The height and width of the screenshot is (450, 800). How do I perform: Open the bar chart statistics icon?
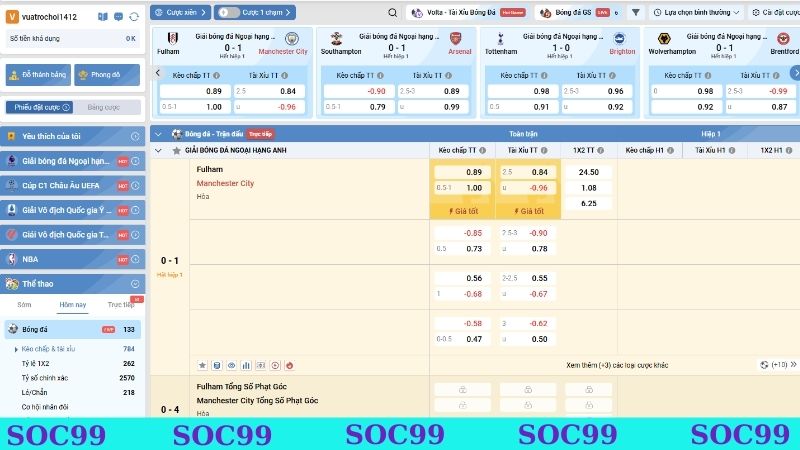tap(246, 365)
